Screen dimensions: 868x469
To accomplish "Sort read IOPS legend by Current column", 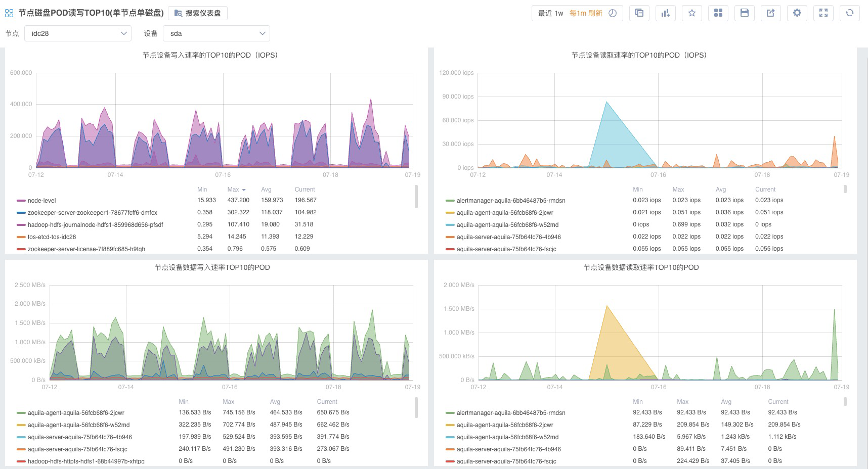I will (765, 190).
